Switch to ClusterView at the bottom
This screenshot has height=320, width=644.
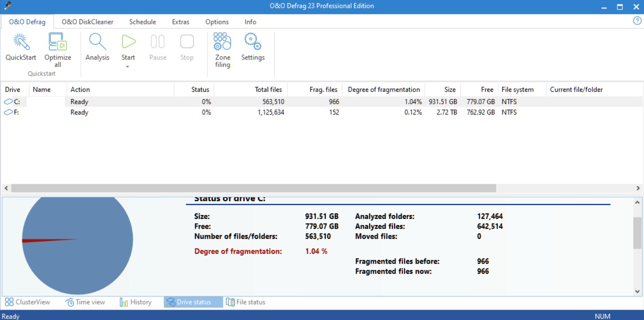point(28,302)
